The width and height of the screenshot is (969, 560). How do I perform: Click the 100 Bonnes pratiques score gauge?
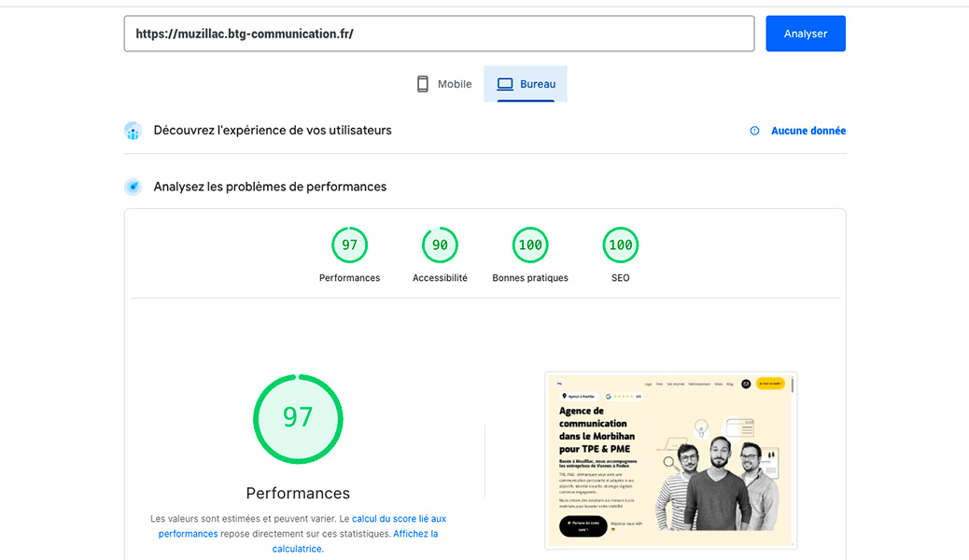(529, 245)
